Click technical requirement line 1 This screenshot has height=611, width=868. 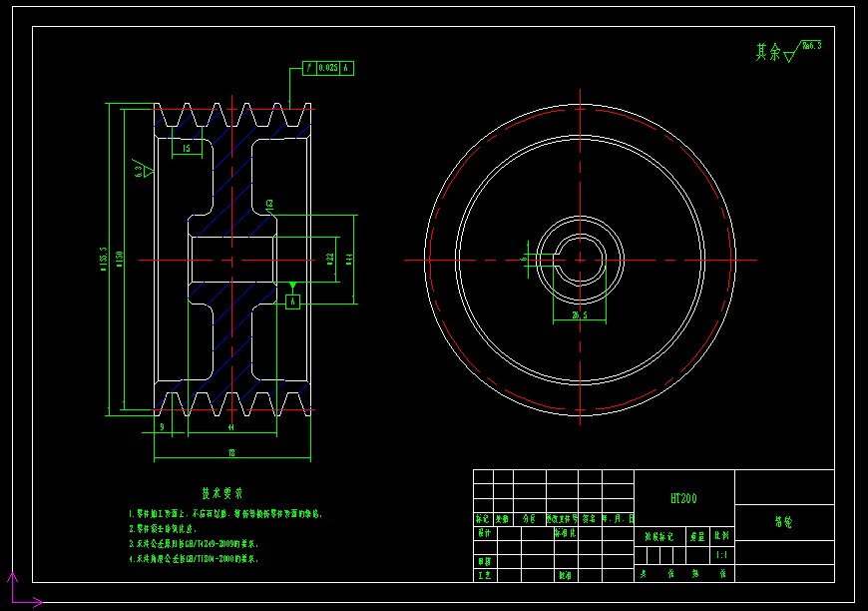(225, 514)
